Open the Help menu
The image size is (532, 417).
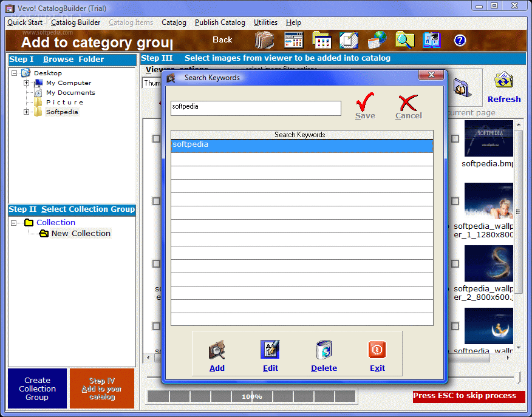point(293,22)
